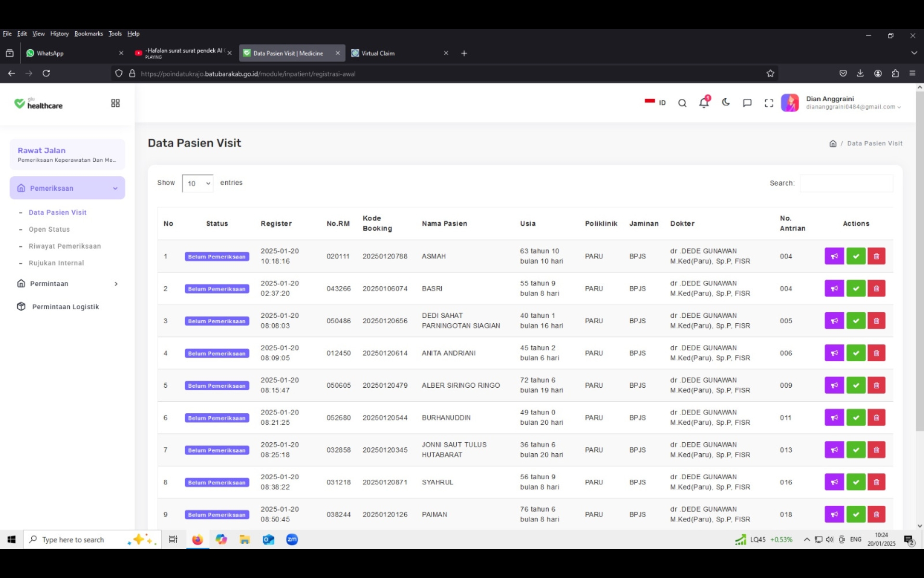Click the megaphone icon for BASRI
924x578 pixels.
click(x=834, y=289)
